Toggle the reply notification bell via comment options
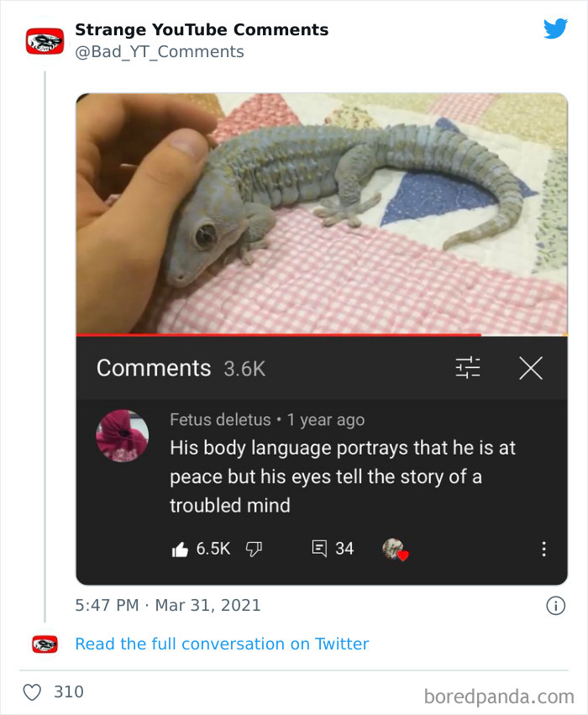Image resolution: width=588 pixels, height=715 pixels. tap(544, 548)
